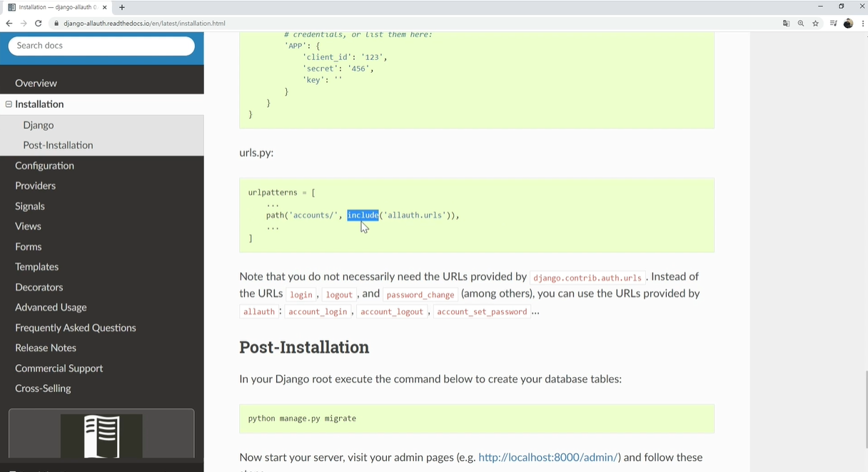This screenshot has width=868, height=472.
Task: Click the login inline code
Action: [301, 294]
